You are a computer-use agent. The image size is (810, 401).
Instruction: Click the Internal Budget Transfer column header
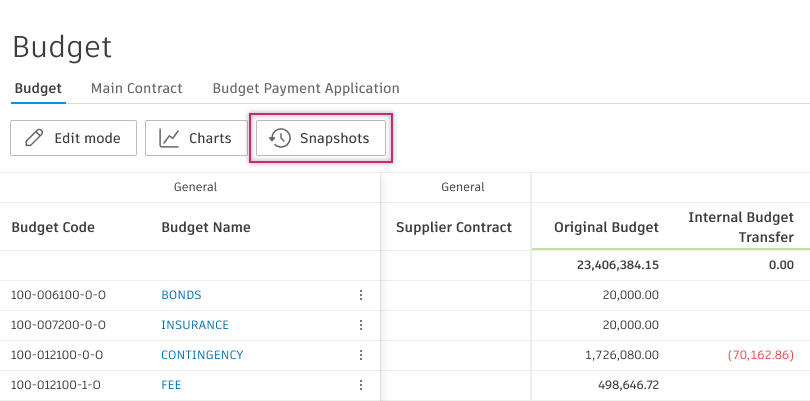coord(740,227)
